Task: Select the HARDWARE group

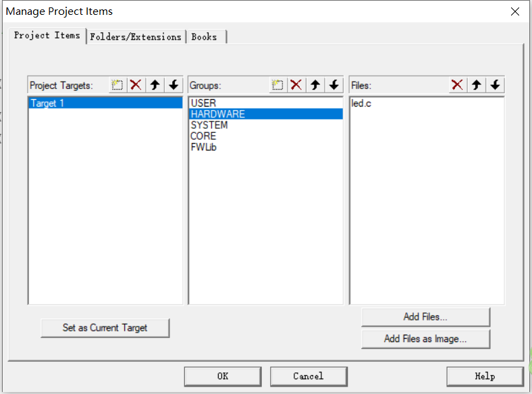Action: [x=265, y=114]
